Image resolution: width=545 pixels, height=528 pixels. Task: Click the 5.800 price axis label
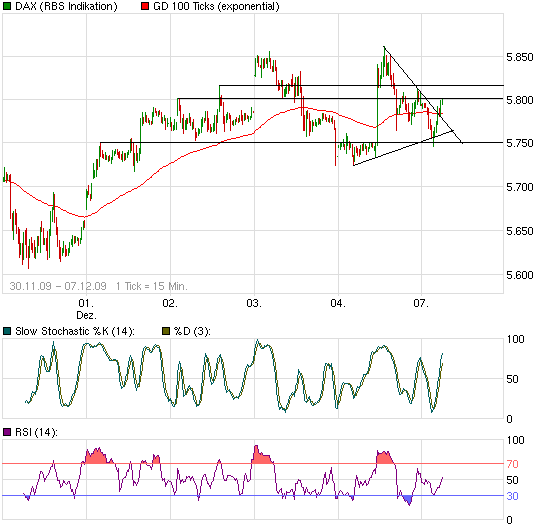click(519, 100)
